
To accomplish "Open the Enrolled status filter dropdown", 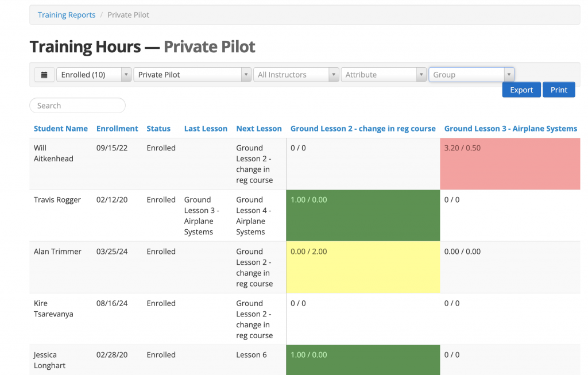I will (x=92, y=74).
